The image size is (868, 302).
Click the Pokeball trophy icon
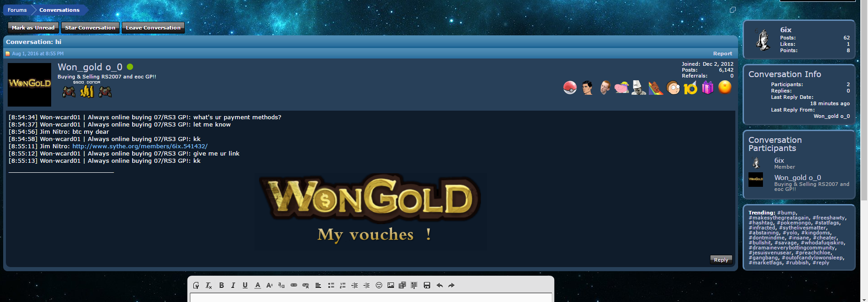(x=570, y=88)
